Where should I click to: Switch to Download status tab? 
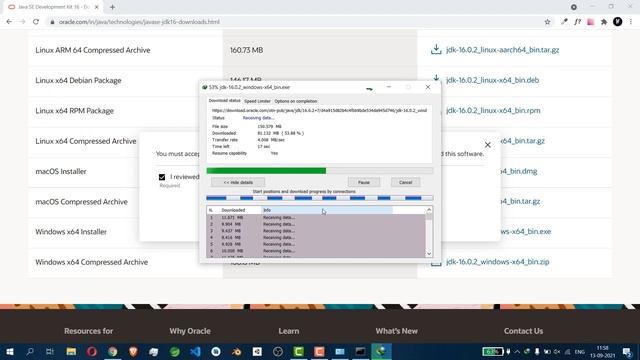pyautogui.click(x=224, y=101)
